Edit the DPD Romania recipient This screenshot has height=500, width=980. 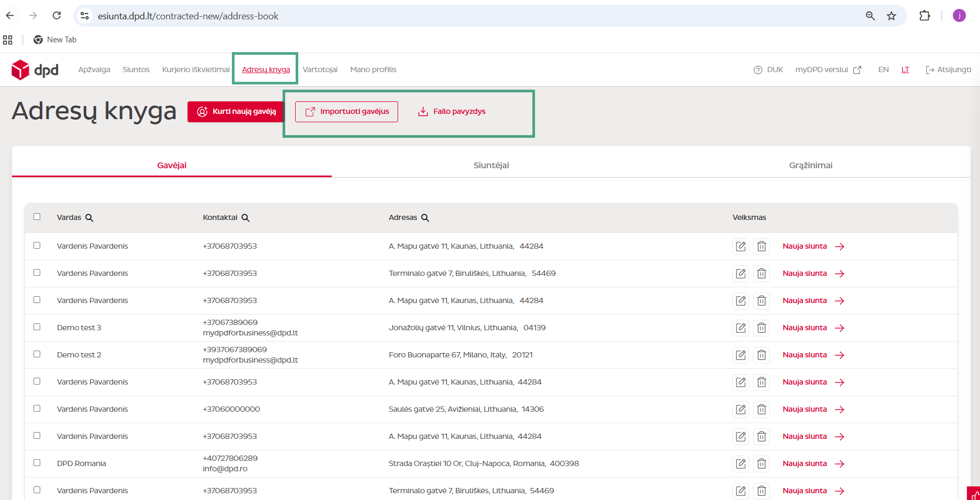[741, 463]
